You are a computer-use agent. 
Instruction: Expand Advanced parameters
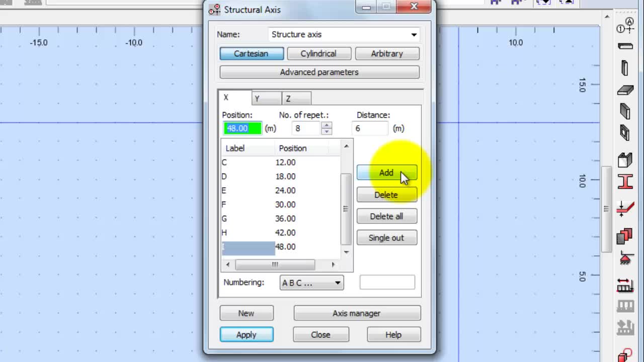[x=319, y=72]
